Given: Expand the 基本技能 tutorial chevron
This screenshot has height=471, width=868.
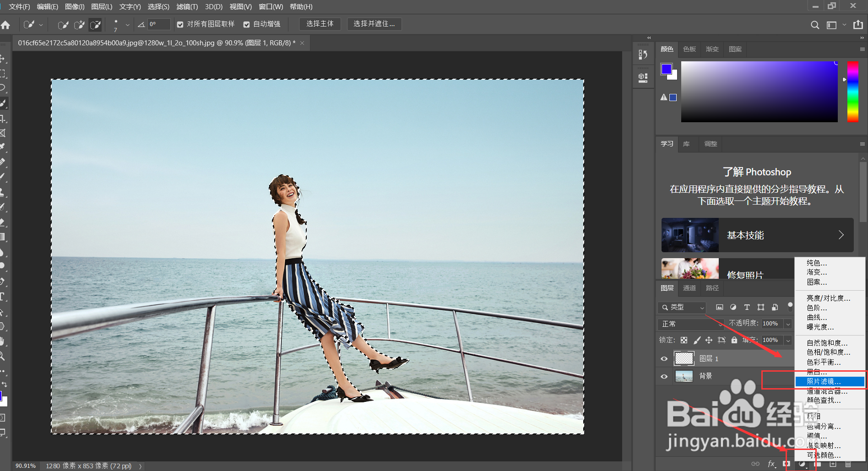Looking at the screenshot, I should pyautogui.click(x=841, y=235).
